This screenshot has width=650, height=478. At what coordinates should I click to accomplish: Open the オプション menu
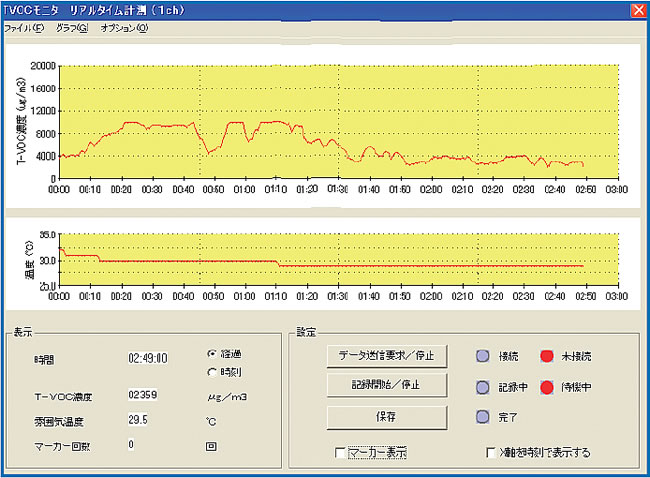tap(123, 28)
